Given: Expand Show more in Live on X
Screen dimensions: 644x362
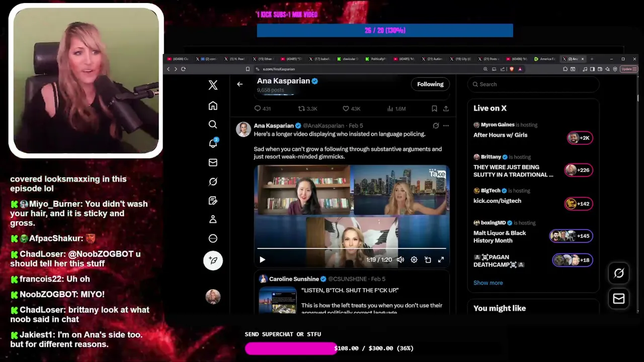Looking at the screenshot, I should [488, 283].
